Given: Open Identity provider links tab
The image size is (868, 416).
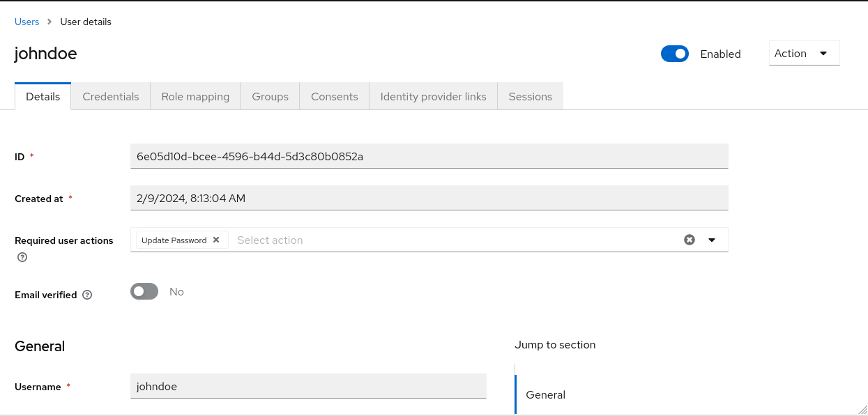Looking at the screenshot, I should pyautogui.click(x=433, y=97).
